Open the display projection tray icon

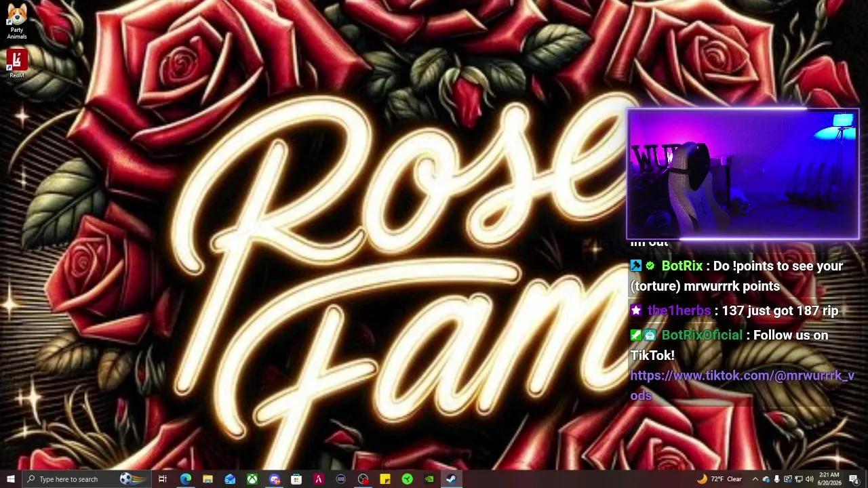pyautogui.click(x=788, y=479)
